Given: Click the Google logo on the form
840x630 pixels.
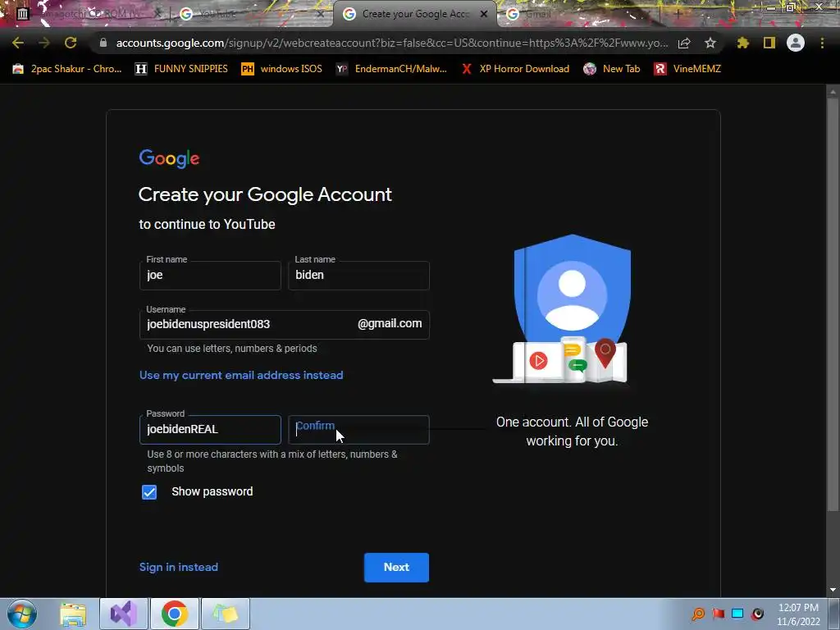Looking at the screenshot, I should tap(169, 158).
